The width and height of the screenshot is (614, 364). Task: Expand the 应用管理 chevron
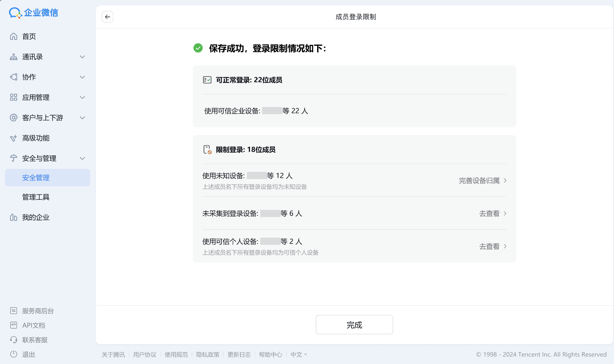pyautogui.click(x=82, y=97)
